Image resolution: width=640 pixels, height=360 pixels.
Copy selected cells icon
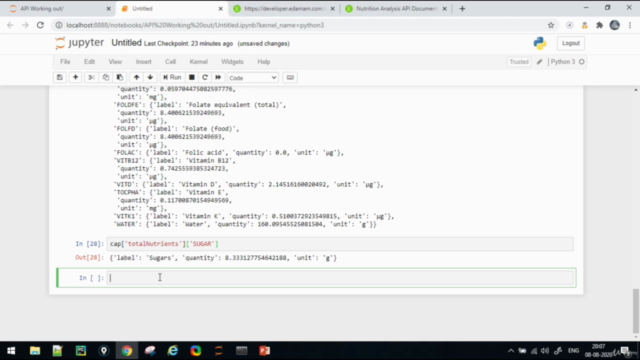(x=106, y=78)
